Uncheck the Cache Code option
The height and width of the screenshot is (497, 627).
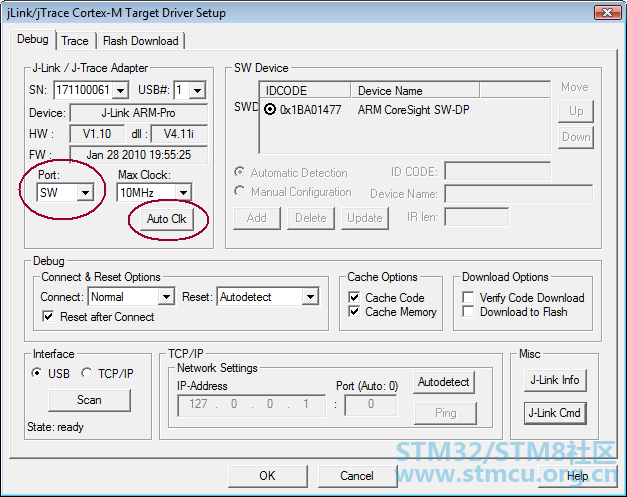point(354,297)
